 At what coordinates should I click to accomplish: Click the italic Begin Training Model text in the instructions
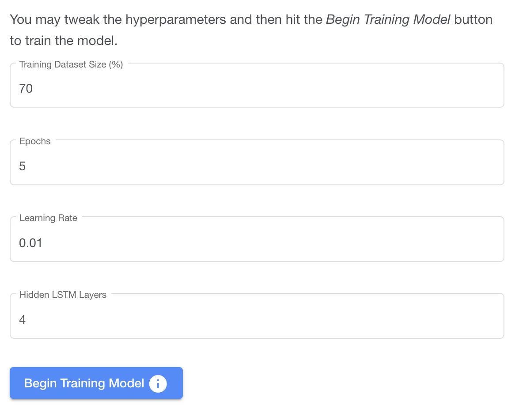tap(388, 20)
